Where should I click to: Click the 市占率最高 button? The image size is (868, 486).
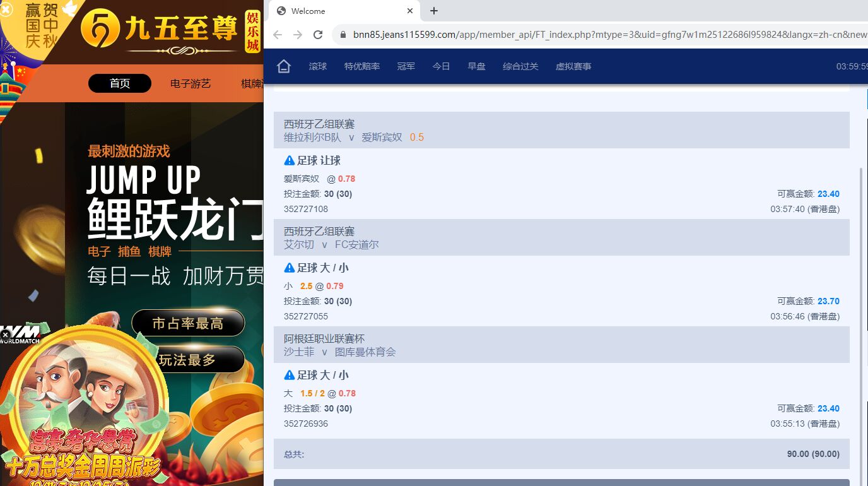188,323
